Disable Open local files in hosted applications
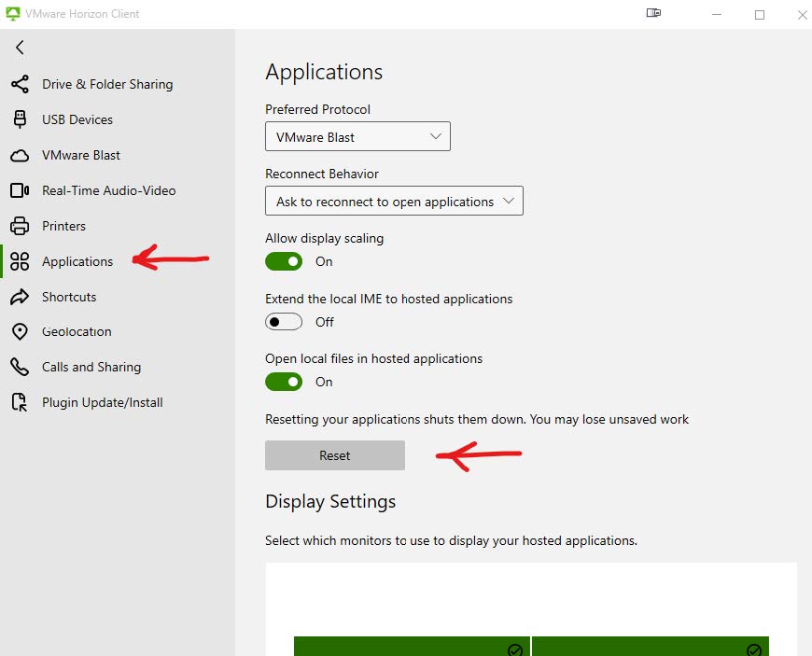The image size is (812, 656). 284,382
